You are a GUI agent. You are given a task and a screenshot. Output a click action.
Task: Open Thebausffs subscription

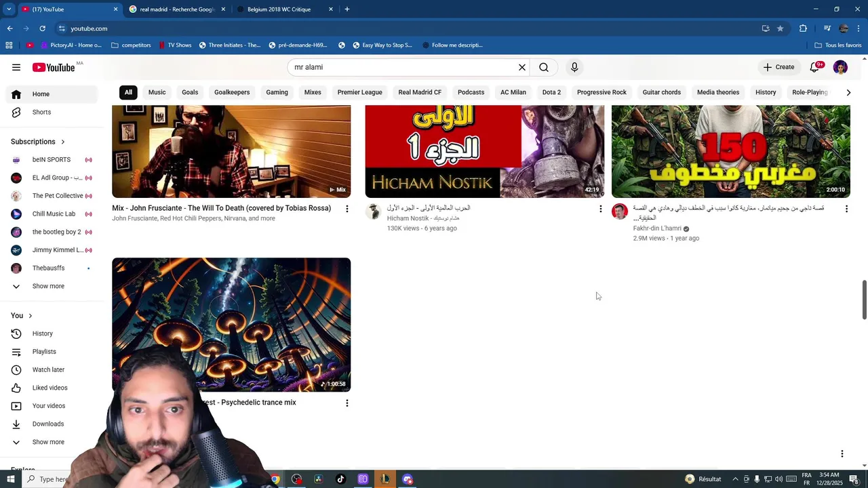pos(50,268)
